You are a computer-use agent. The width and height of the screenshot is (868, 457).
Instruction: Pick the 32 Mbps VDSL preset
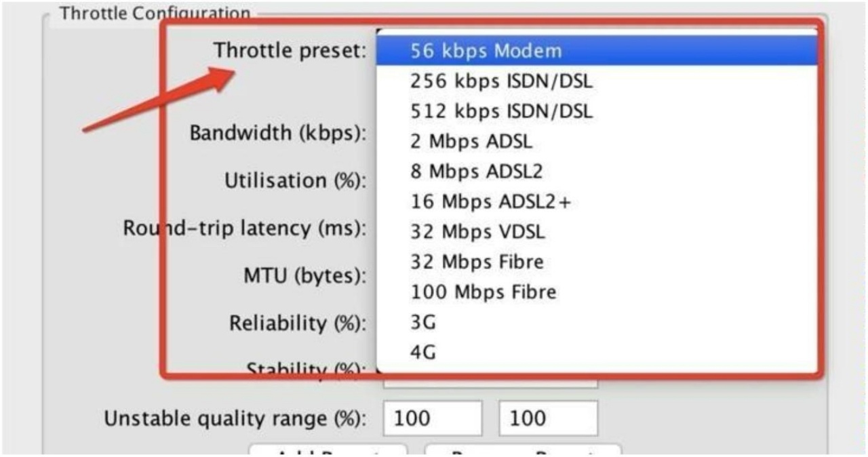pyautogui.click(x=477, y=232)
